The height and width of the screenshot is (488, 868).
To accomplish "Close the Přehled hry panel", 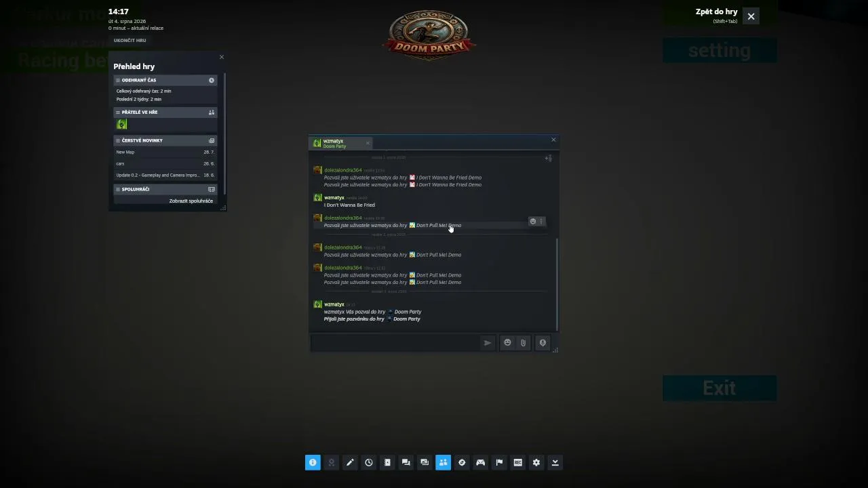I will click(x=221, y=57).
